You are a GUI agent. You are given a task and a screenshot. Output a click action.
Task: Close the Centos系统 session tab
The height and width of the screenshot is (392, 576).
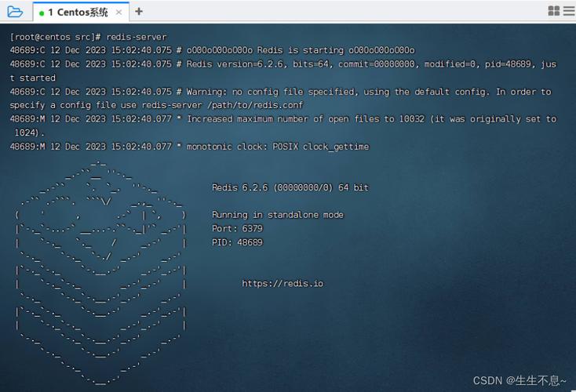[118, 13]
